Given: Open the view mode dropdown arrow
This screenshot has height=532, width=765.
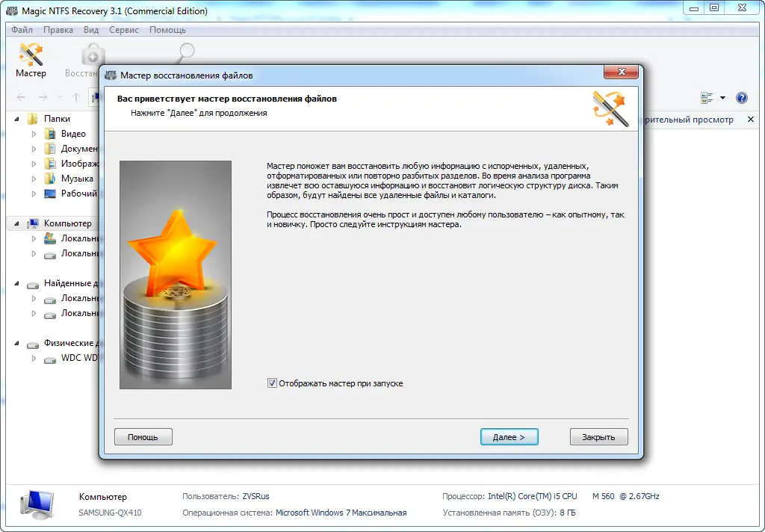Looking at the screenshot, I should coord(722,98).
